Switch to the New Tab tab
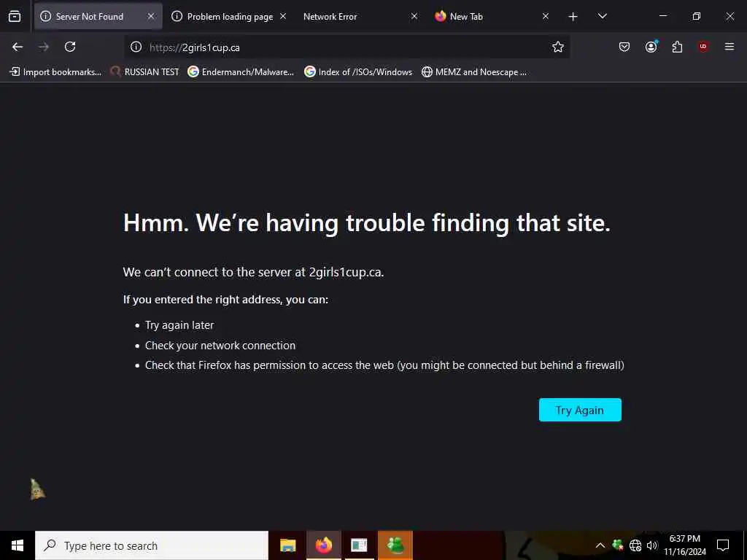The image size is (747, 560). point(491,16)
